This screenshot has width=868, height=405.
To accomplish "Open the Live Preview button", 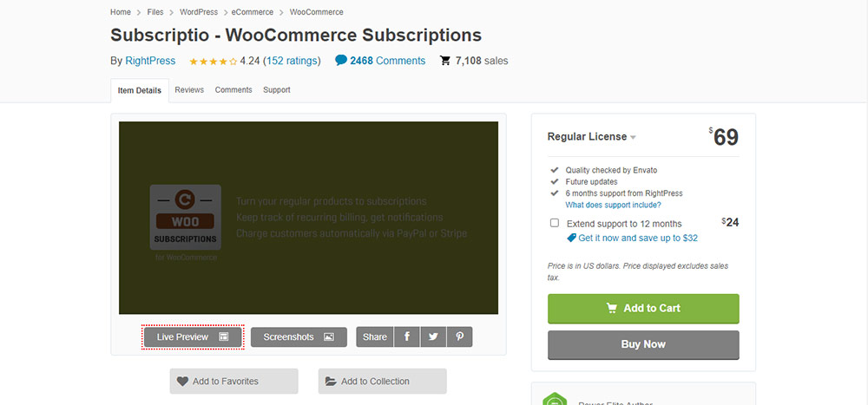I will pos(193,336).
